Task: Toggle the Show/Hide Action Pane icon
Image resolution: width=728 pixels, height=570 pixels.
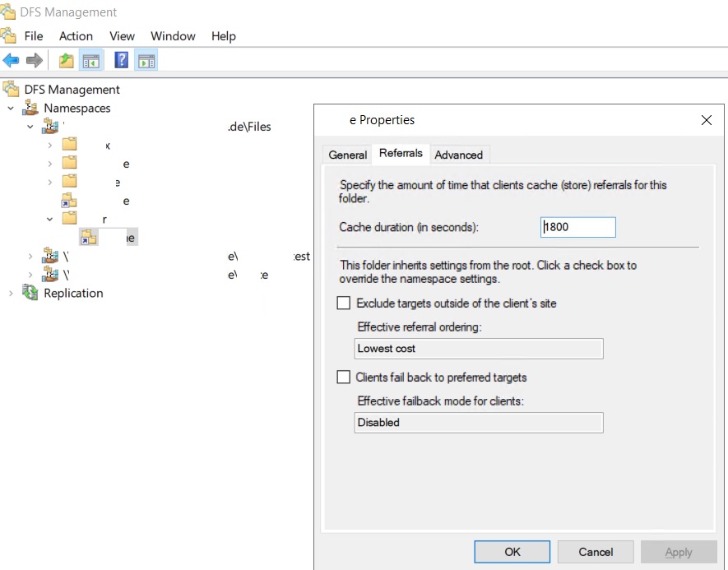Action: 146,60
